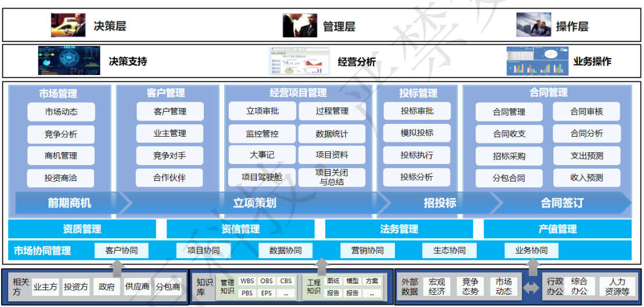Image resolution: width=644 pixels, height=307 pixels.
Task: Select the 业主方 box
Action: (46, 287)
